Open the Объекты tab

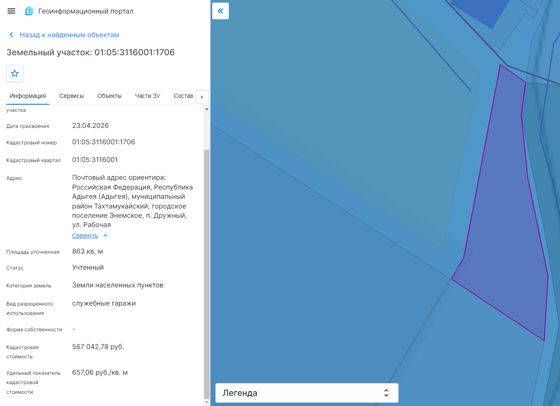[x=109, y=96]
